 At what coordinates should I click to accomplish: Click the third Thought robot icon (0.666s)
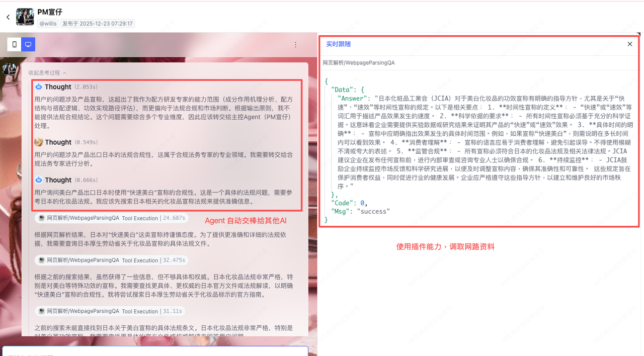[x=39, y=180]
